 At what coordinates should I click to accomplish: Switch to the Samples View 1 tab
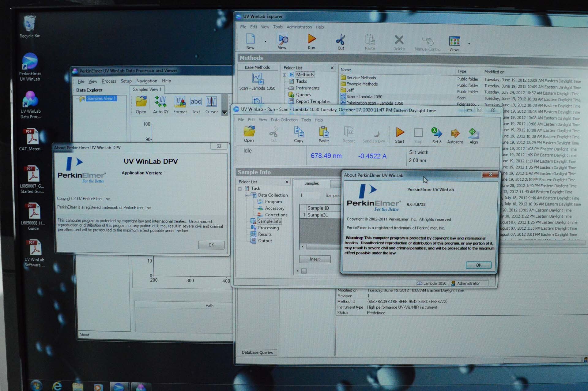click(x=147, y=89)
